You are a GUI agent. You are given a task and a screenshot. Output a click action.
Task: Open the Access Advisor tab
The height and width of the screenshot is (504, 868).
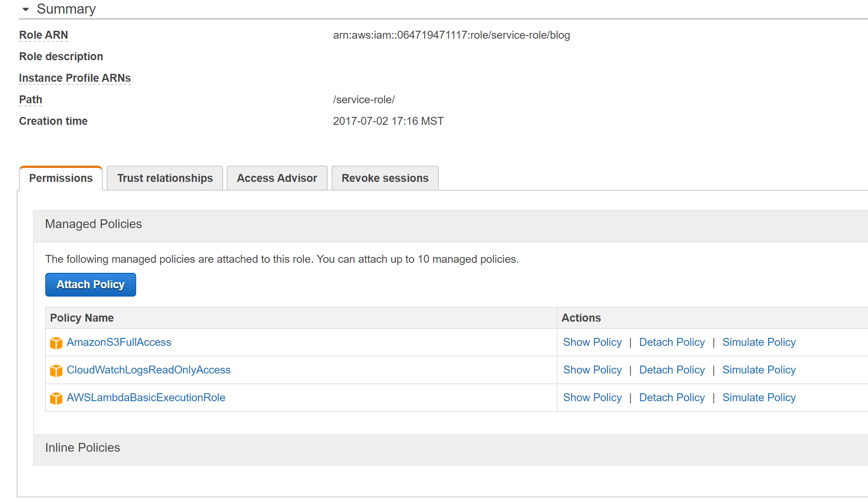[x=277, y=178]
